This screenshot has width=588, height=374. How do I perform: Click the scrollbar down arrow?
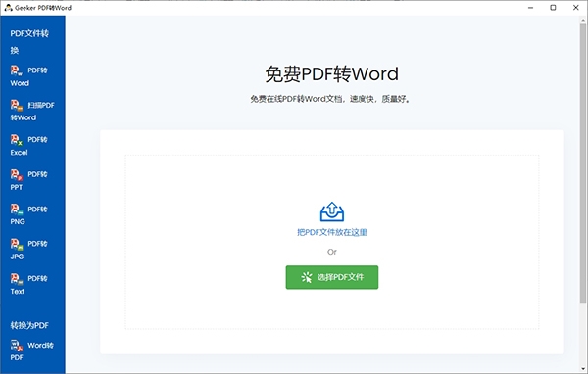click(x=583, y=369)
